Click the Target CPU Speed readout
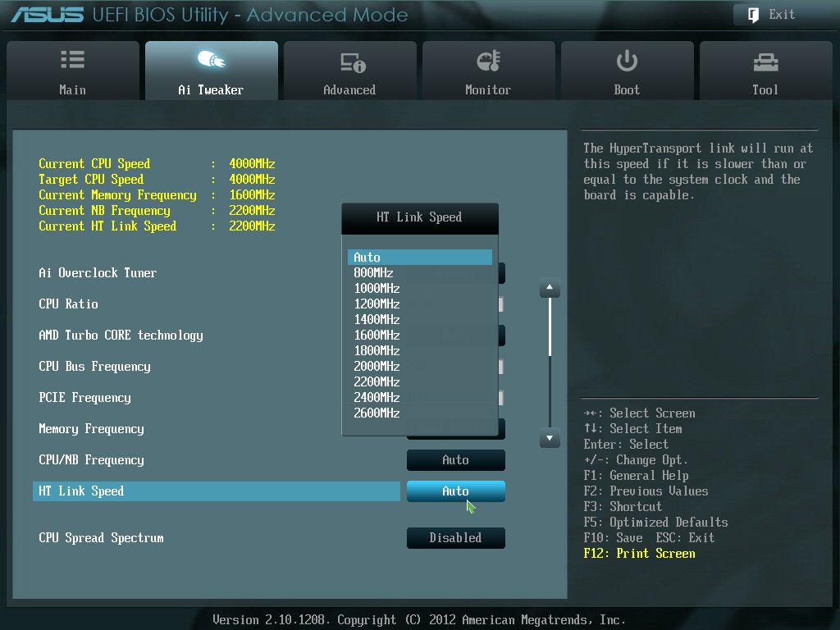This screenshot has width=840, height=630. (157, 179)
